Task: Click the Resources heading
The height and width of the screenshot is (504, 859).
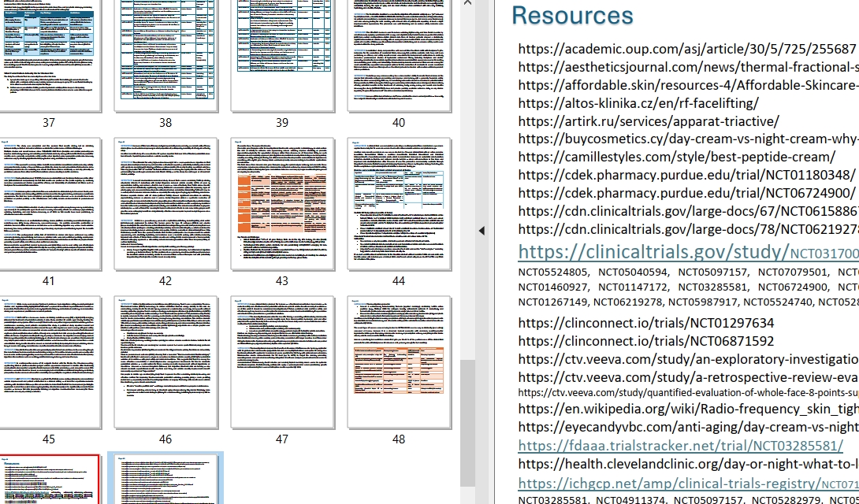Action: point(572,16)
